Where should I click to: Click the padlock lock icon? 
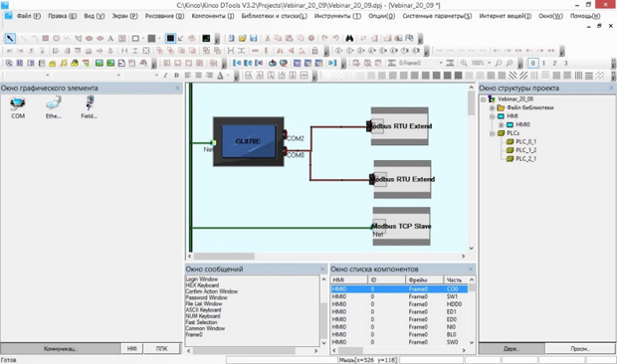click(314, 51)
